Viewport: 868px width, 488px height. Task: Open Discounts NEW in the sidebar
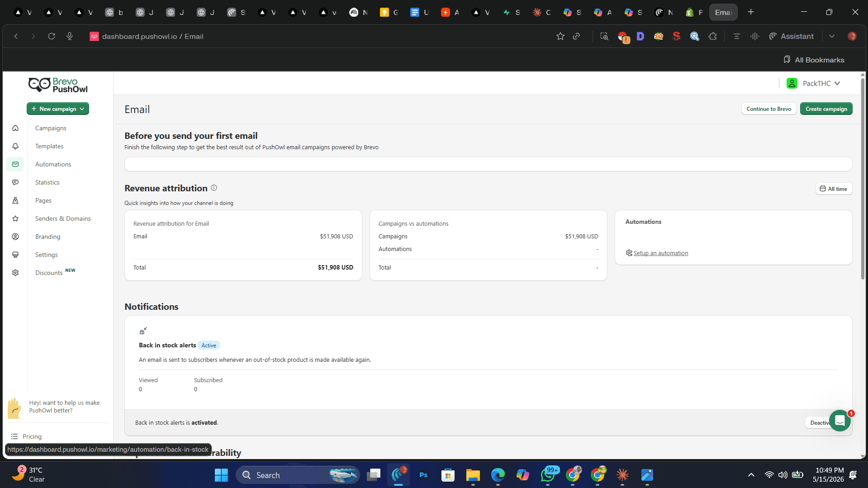tap(55, 272)
